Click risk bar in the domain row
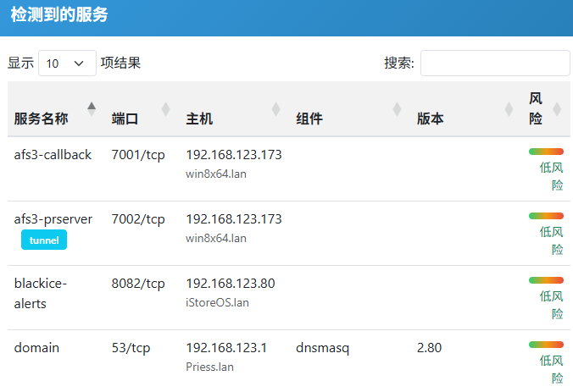Viewport: 573px width, 392px height. point(546,345)
